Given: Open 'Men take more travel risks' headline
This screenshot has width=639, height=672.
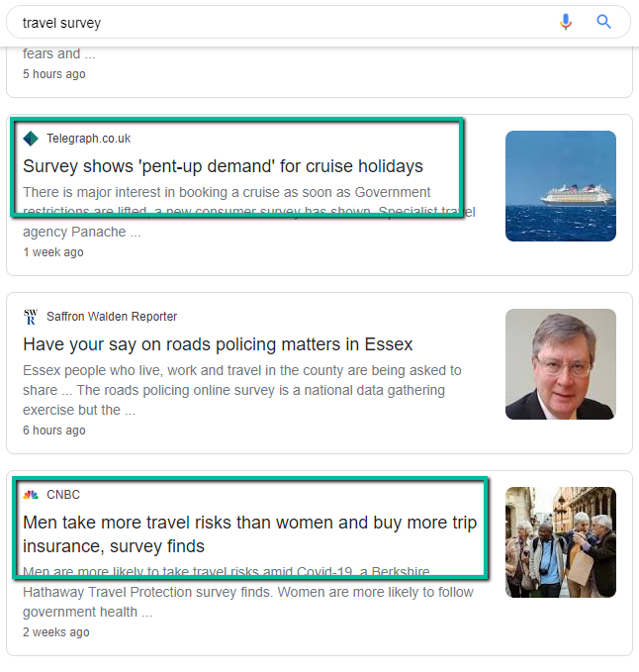Looking at the screenshot, I should click(249, 534).
